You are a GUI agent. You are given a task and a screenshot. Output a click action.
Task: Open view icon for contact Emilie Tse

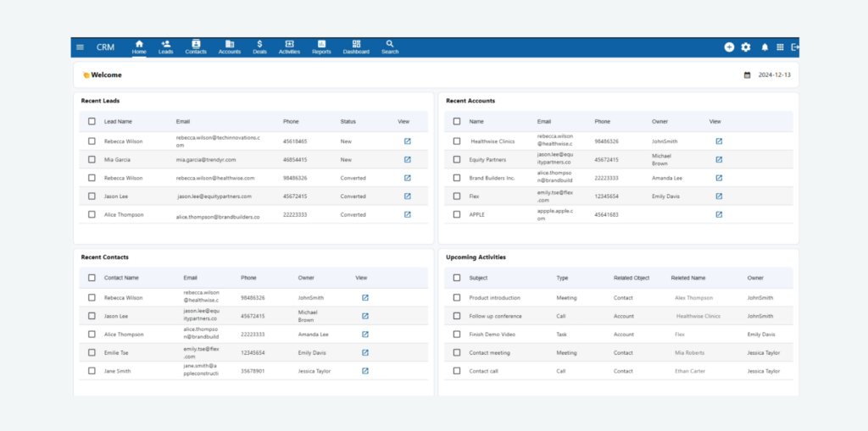pos(365,352)
